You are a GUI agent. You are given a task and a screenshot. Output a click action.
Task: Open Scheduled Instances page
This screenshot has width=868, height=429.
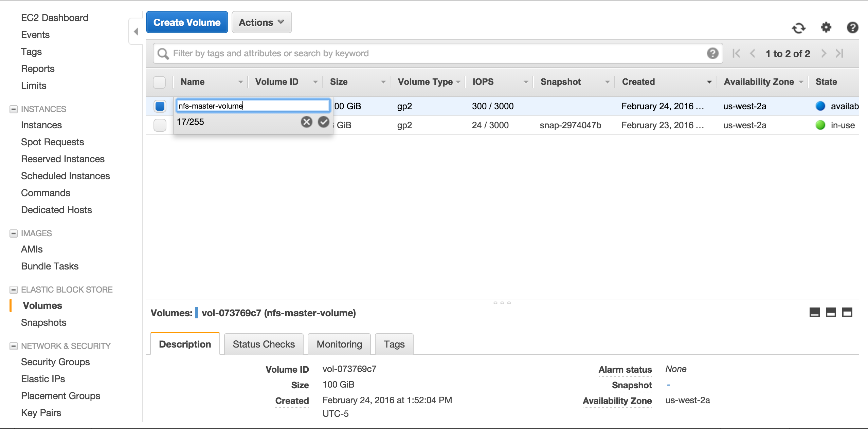point(66,176)
